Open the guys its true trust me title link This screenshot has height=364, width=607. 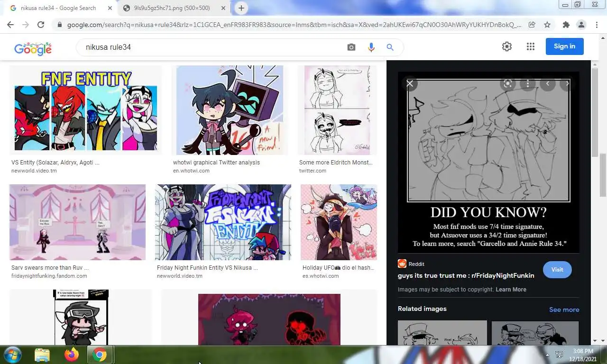click(x=466, y=275)
